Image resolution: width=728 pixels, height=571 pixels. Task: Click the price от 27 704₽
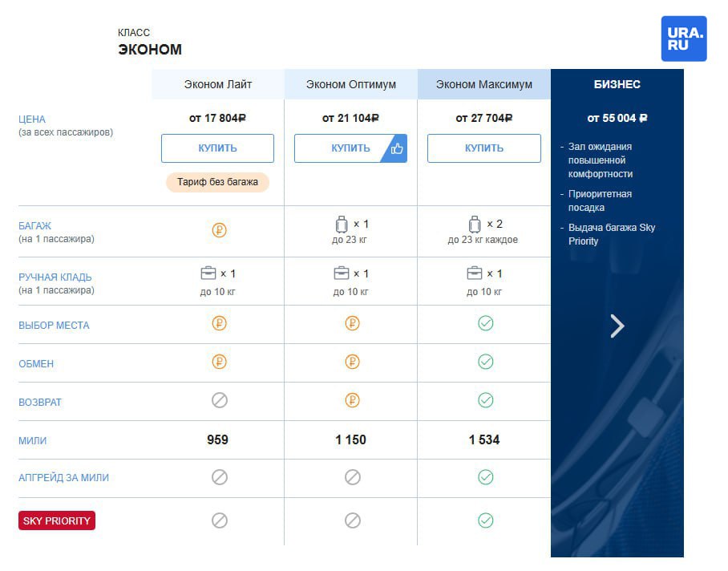(483, 119)
